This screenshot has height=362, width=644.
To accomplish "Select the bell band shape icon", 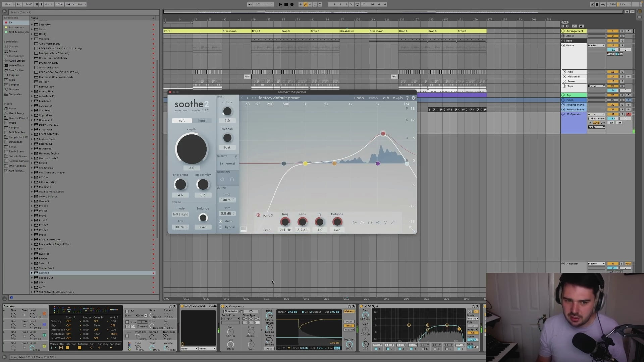I will (362, 223).
